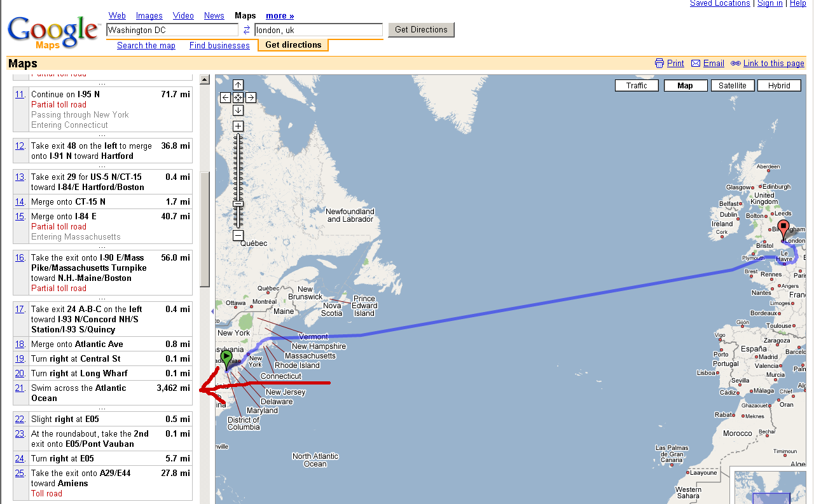
Task: Open direction step 23 link
Action: [20, 434]
